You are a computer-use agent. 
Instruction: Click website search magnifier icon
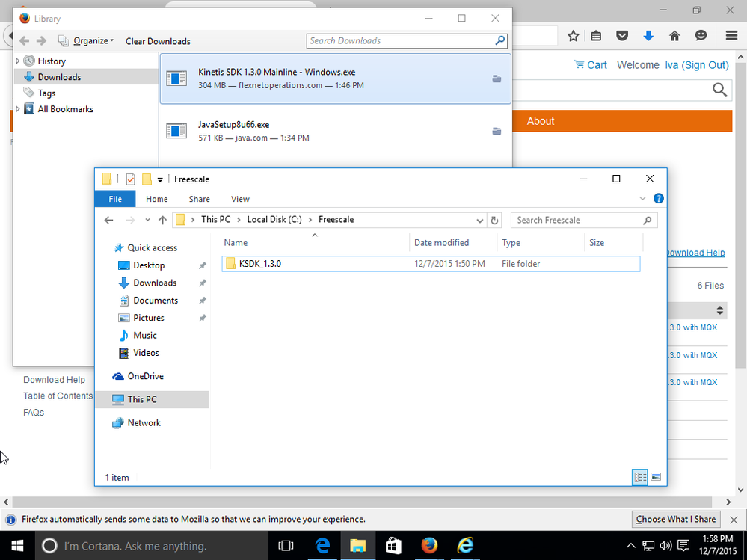click(x=719, y=90)
